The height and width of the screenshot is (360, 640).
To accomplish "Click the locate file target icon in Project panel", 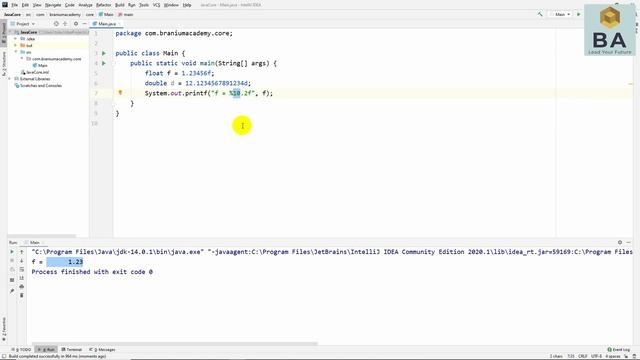I will [56, 24].
